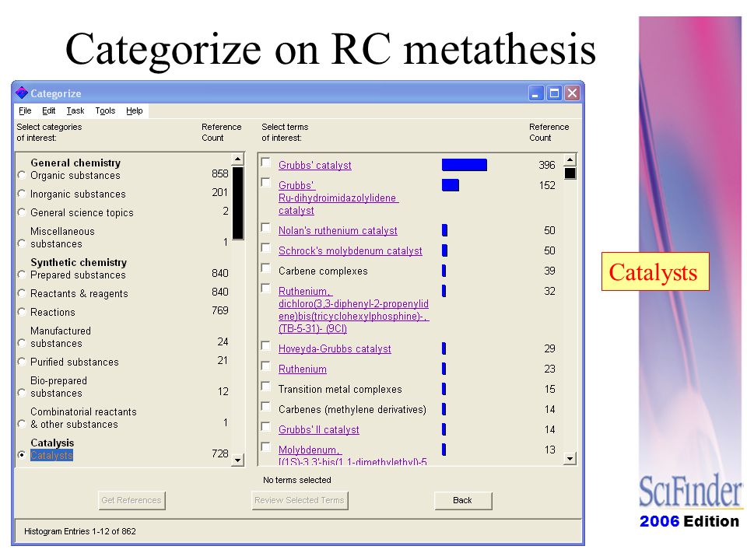Open the Grubbs' II catalyst link
747x560 pixels.
pos(319,429)
